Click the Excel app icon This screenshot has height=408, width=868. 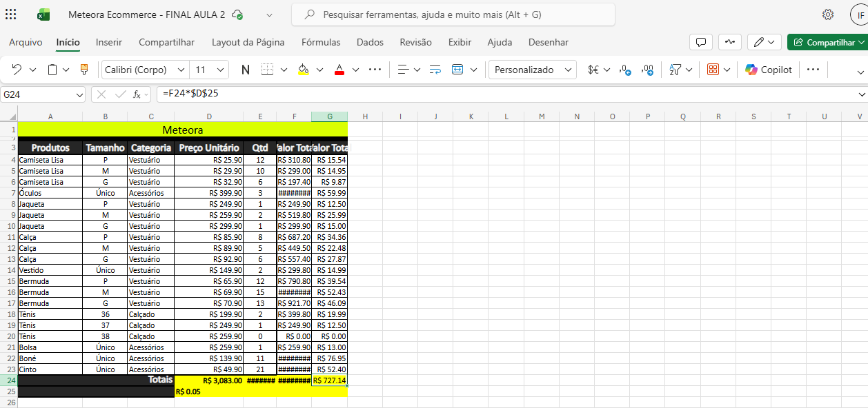click(x=43, y=14)
